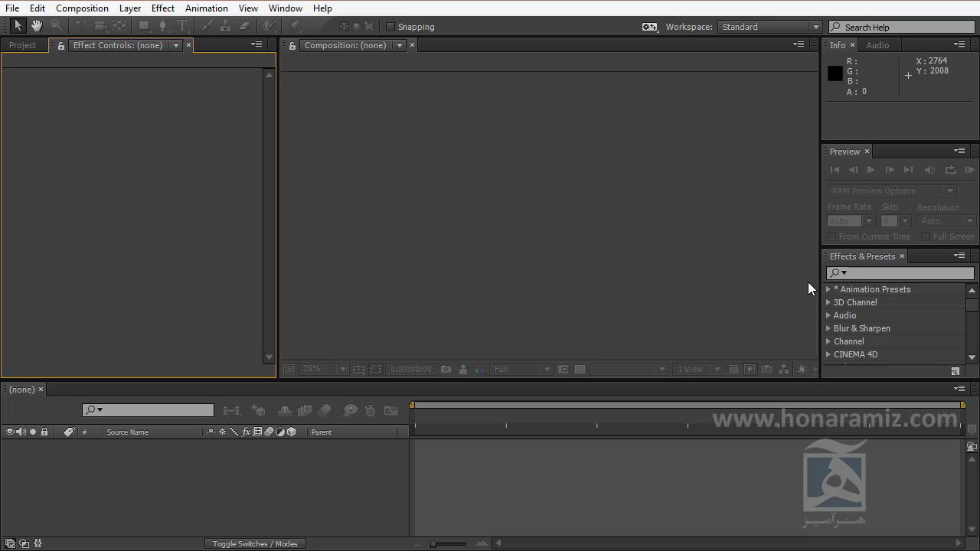Click the timeline layer search field
The height and width of the screenshot is (551, 980).
point(148,410)
